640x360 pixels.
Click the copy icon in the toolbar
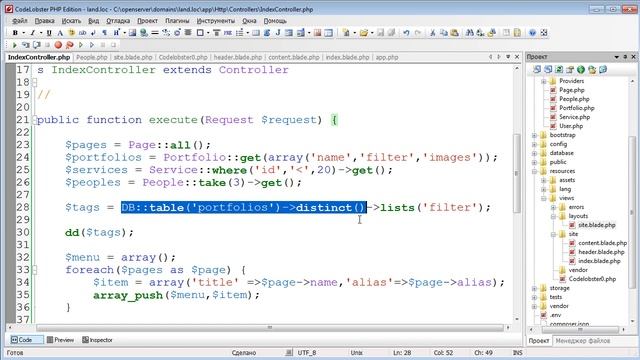pyautogui.click(x=444, y=33)
